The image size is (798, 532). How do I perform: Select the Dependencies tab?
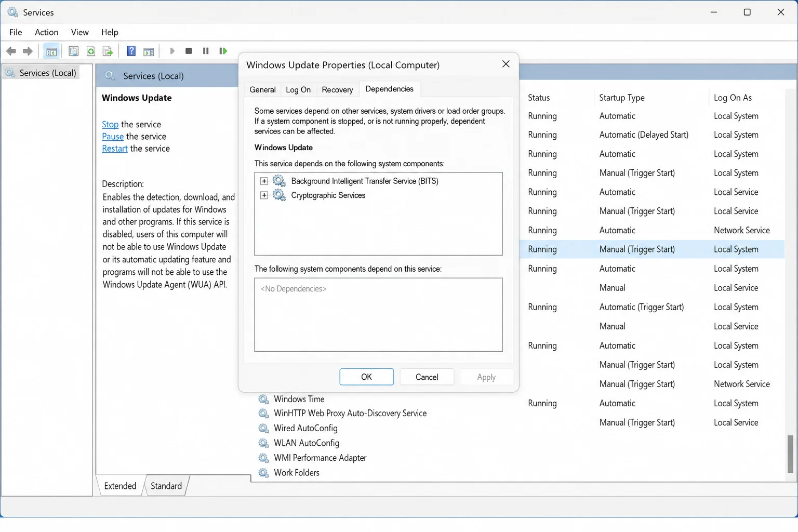pos(390,89)
